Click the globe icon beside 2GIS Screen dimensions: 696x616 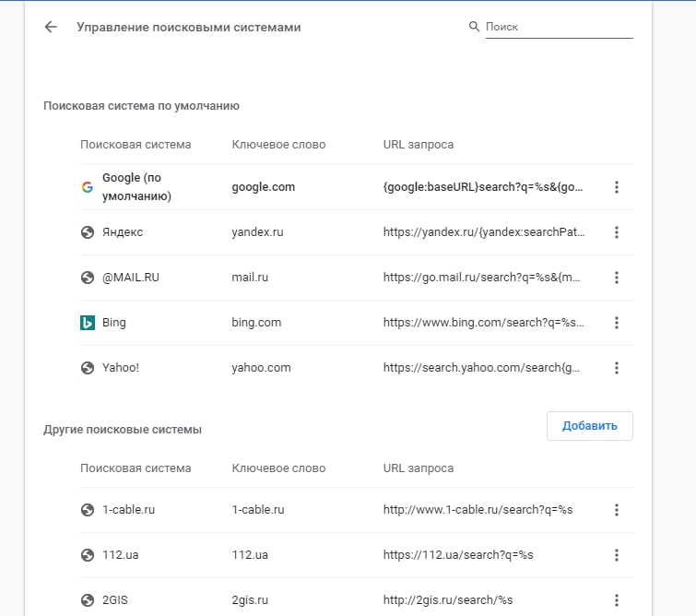(x=88, y=599)
